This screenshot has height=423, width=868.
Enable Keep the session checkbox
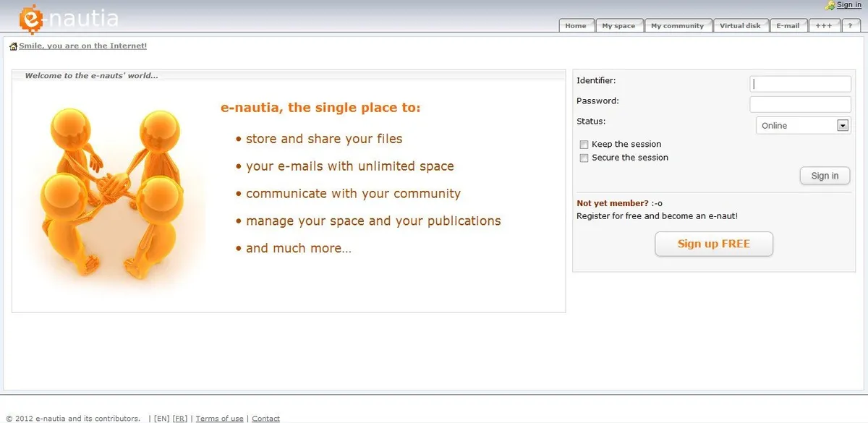click(x=584, y=145)
